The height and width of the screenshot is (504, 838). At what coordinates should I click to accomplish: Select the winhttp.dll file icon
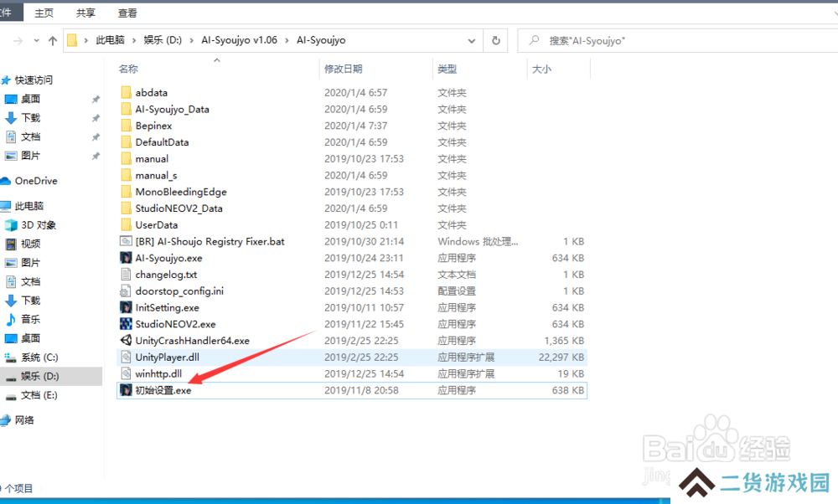127,373
